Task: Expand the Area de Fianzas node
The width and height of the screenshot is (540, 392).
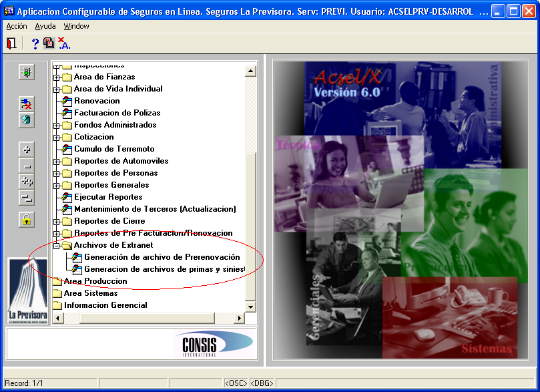Action: tap(57, 77)
